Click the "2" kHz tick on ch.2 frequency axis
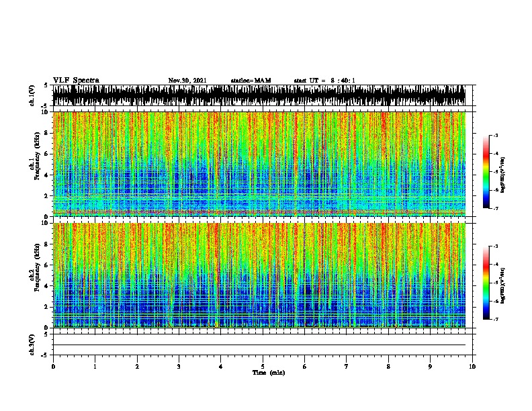The width and height of the screenshot is (532, 411). click(x=47, y=307)
